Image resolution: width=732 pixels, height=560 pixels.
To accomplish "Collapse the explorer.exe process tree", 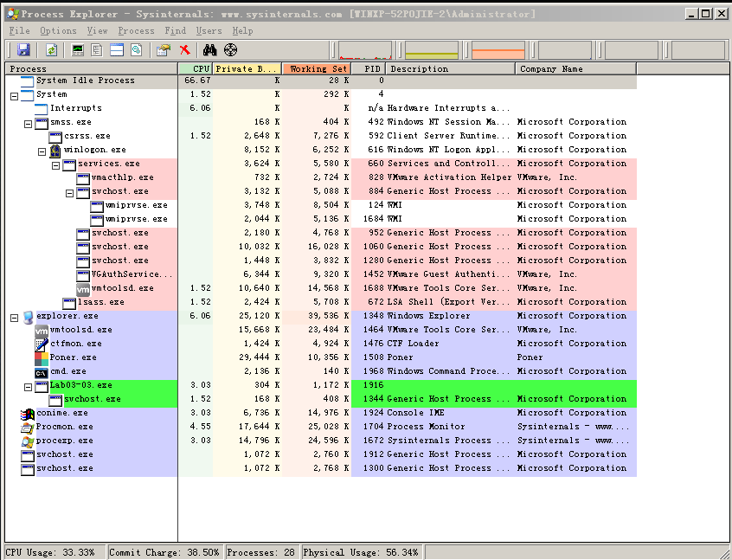I will tap(14, 317).
